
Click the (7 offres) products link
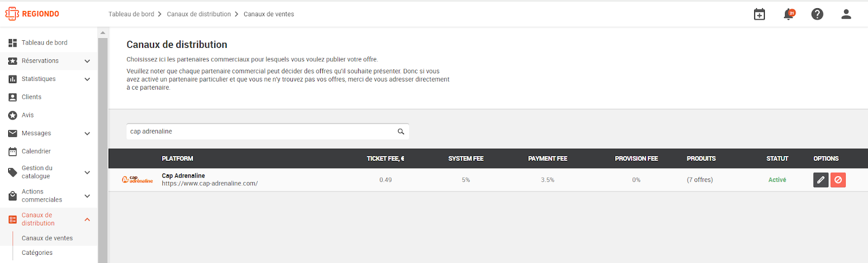(x=700, y=180)
